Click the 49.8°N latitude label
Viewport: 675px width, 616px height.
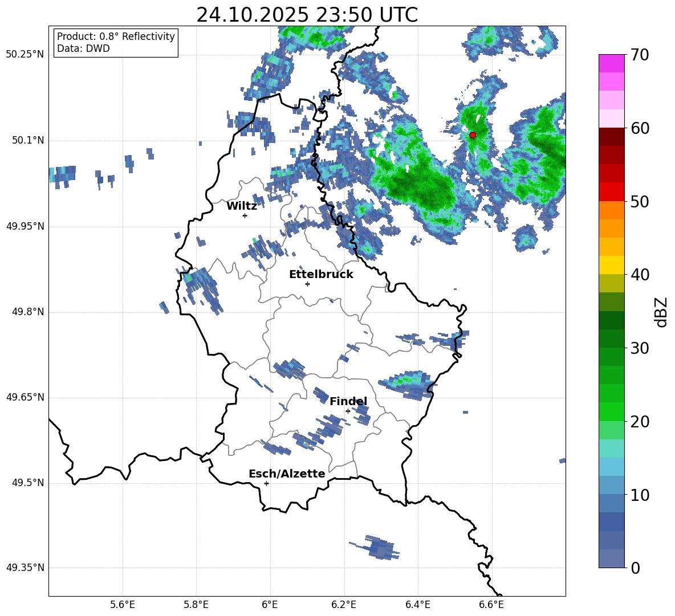[28, 312]
